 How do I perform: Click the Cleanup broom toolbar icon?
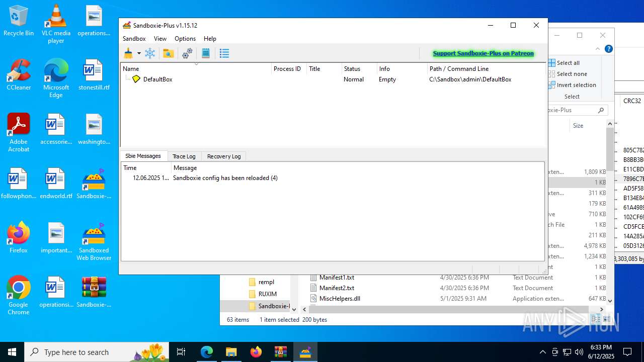(x=128, y=53)
